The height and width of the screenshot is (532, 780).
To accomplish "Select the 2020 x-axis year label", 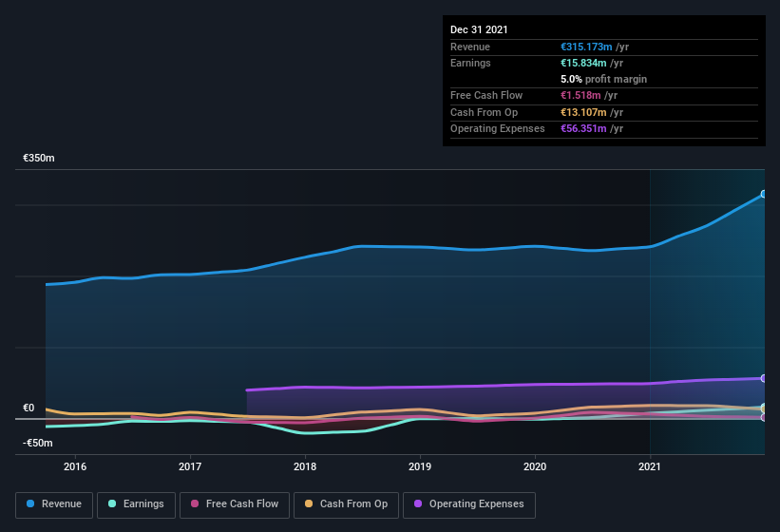I will pyautogui.click(x=535, y=466).
